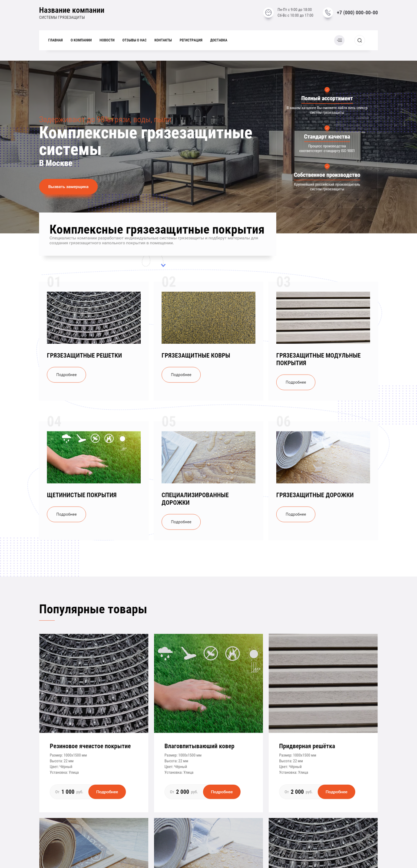This screenshot has width=417, height=868.
Task: Open the Придверная решётка product image
Action: (x=323, y=683)
